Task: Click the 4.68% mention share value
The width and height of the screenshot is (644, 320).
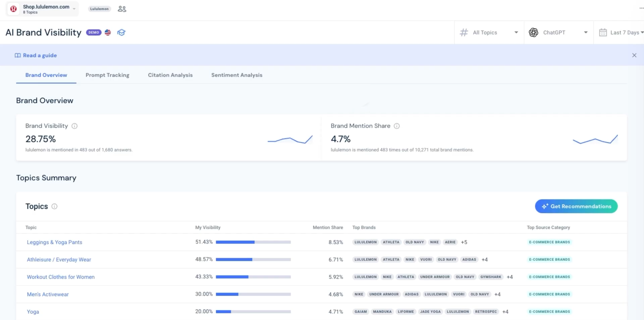Action: (336, 295)
